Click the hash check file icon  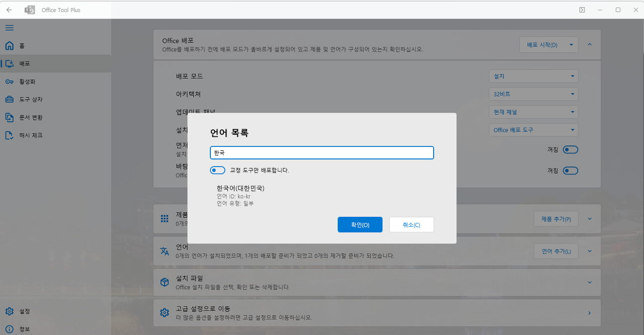(10, 135)
